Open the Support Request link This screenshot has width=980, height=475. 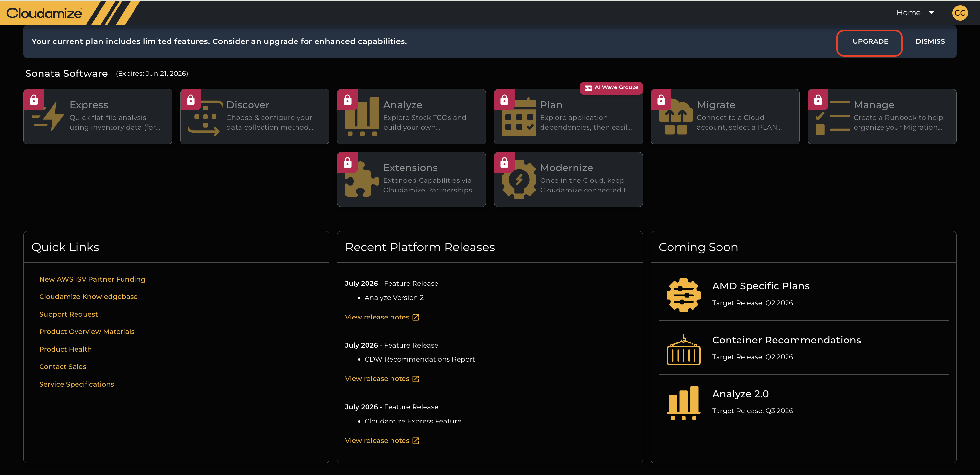[68, 314]
